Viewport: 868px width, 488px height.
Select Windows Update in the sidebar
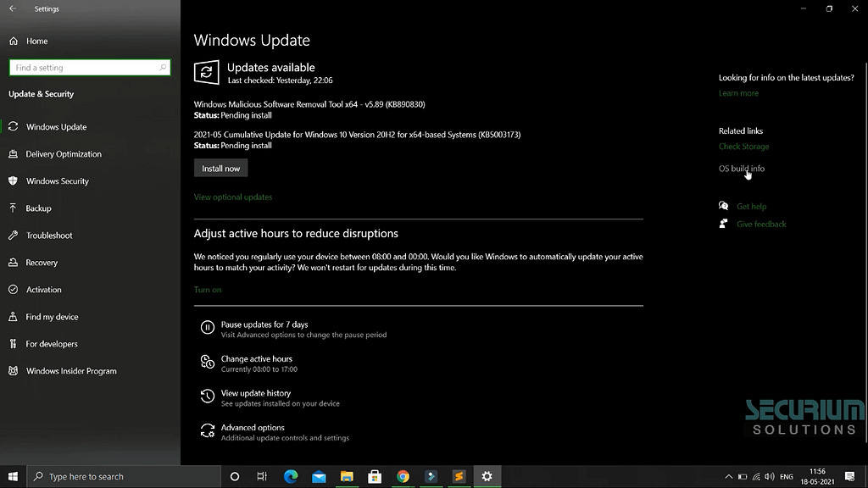57,127
